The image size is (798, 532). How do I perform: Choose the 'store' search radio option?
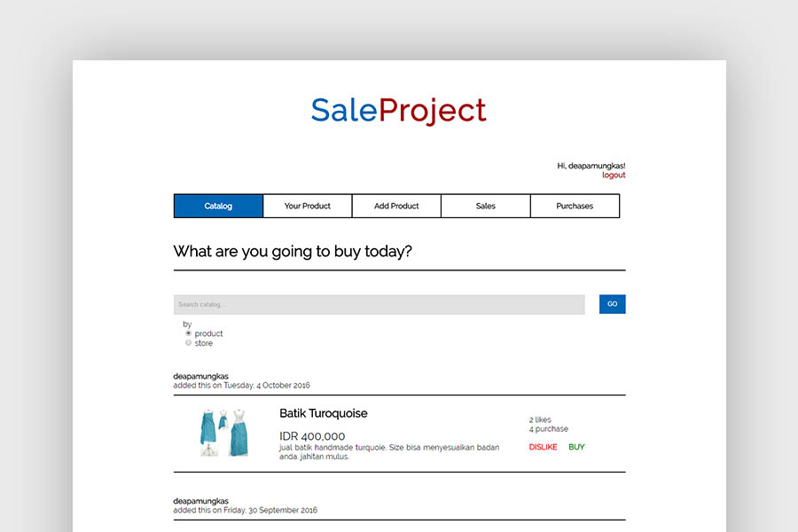[188, 343]
